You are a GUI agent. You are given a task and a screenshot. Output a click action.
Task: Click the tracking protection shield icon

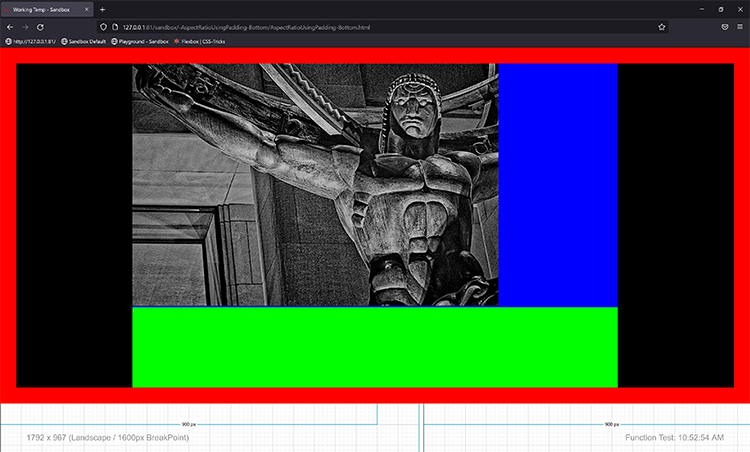coord(103,27)
